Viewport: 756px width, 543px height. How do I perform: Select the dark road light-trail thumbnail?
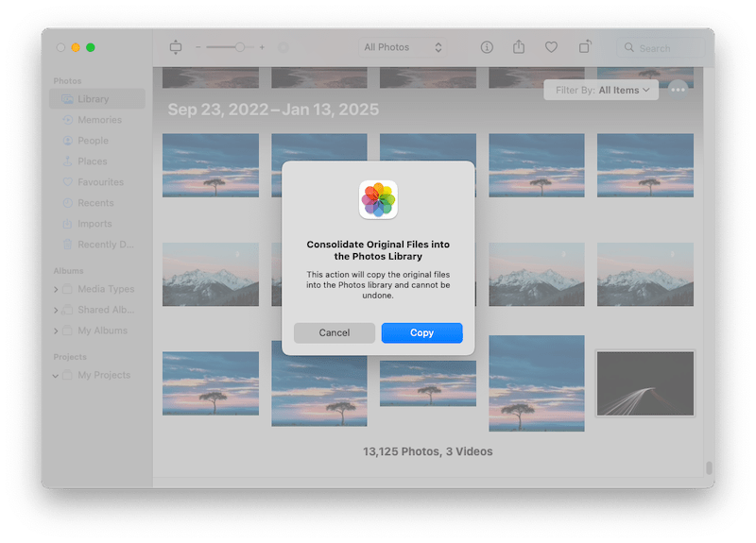[x=644, y=383]
